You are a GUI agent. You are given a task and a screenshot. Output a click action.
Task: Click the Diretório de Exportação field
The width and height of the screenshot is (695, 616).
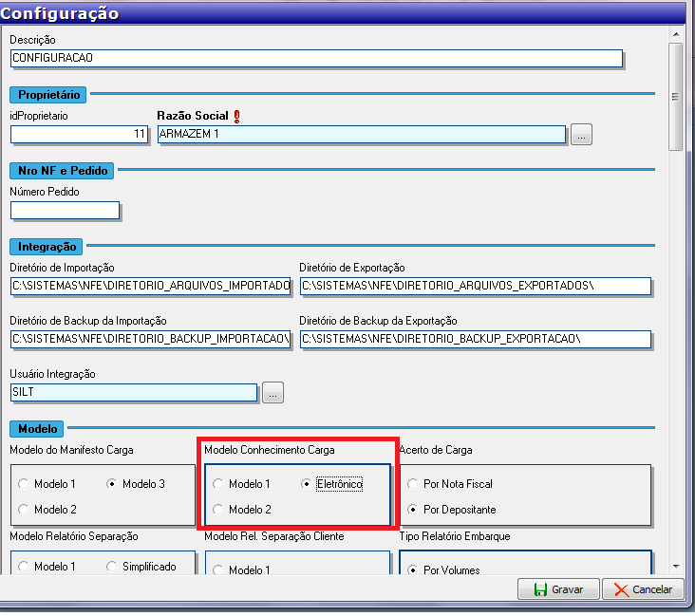click(x=475, y=286)
